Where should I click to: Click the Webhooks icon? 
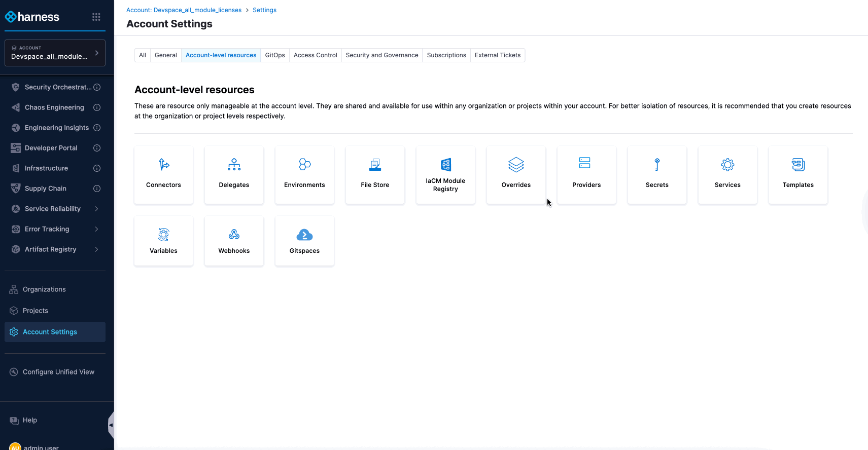[234, 235]
